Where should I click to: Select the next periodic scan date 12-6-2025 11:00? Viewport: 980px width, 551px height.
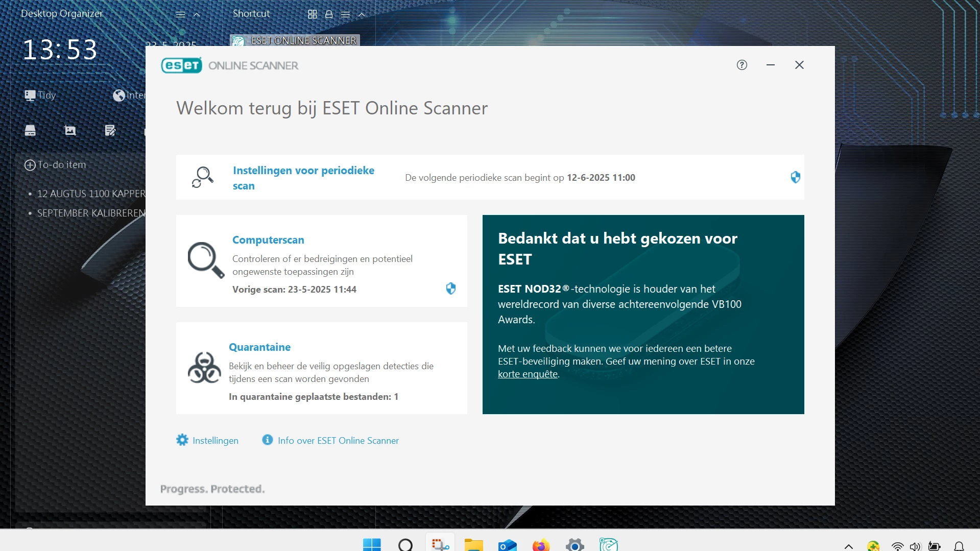point(601,177)
